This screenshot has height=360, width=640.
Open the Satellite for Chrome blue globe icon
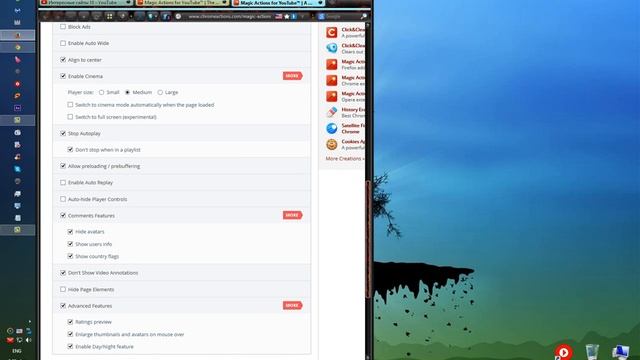(331, 128)
